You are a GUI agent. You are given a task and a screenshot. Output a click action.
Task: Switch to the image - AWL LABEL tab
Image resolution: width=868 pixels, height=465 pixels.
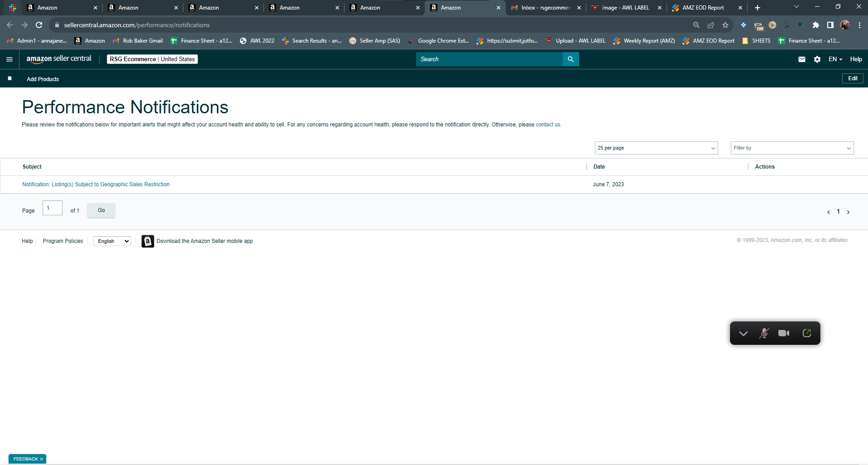(626, 8)
